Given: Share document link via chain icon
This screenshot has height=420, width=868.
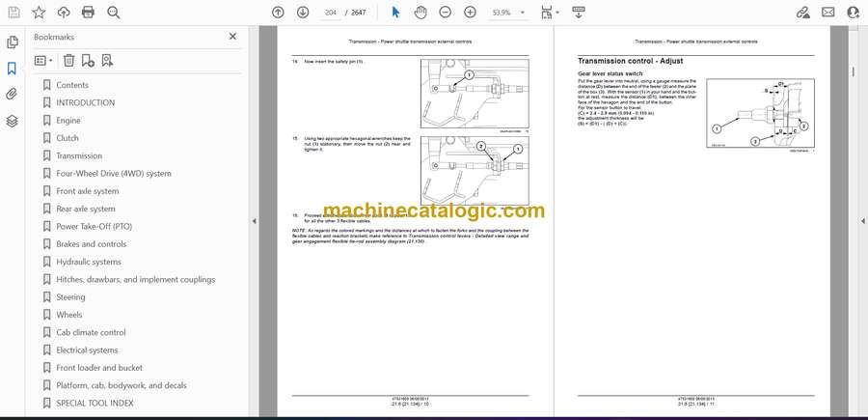Looking at the screenshot, I should (803, 13).
